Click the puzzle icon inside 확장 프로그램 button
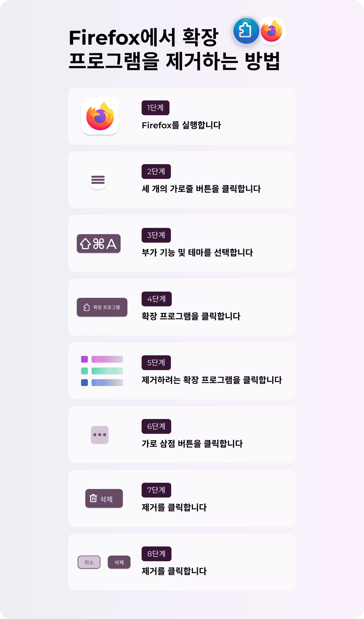 point(87,307)
